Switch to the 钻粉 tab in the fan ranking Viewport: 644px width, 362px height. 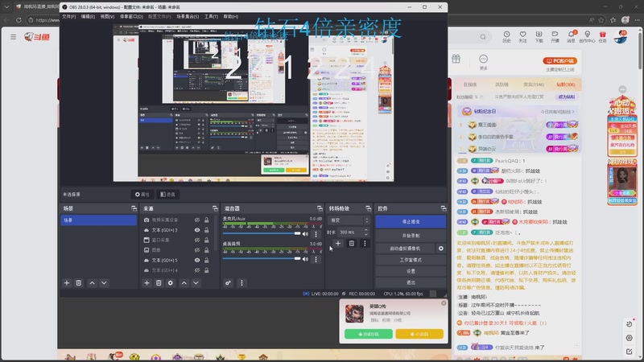click(566, 84)
